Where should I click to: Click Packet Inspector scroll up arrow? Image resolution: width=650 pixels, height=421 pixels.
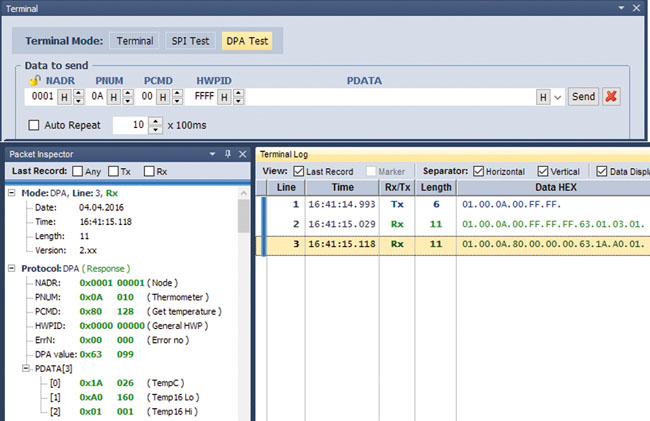coord(243,193)
